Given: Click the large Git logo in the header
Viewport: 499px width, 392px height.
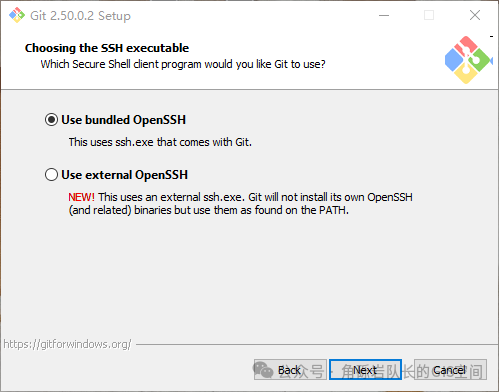Looking at the screenshot, I should click(469, 60).
